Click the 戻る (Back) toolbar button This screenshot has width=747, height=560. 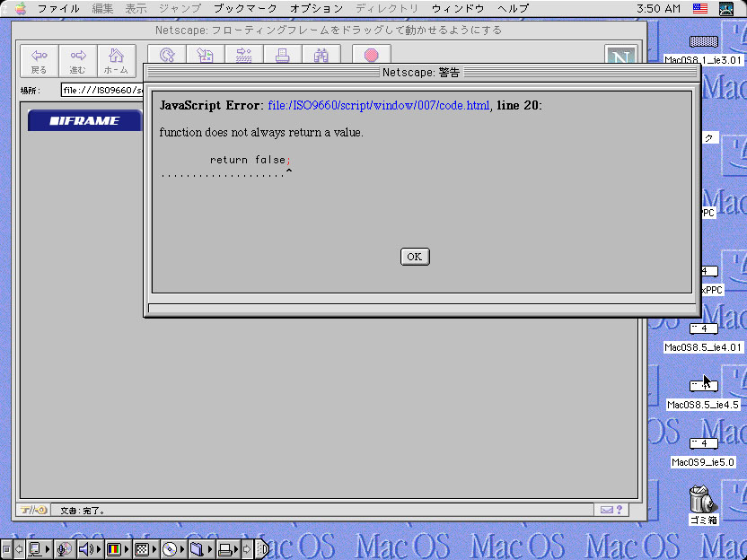point(40,61)
